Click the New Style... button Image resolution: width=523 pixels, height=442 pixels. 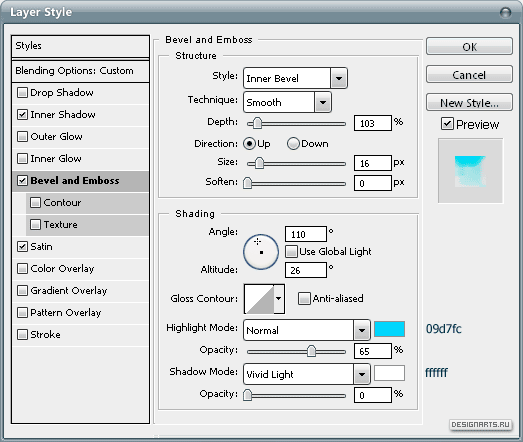[469, 102]
